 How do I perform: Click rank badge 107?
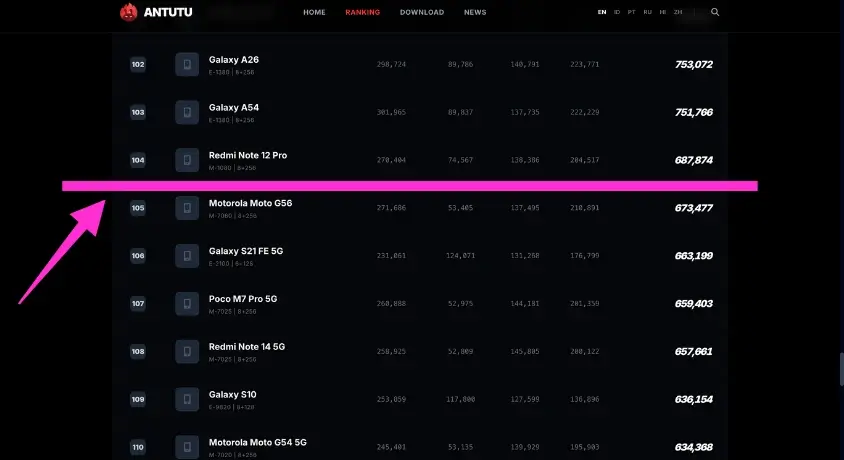coord(138,304)
